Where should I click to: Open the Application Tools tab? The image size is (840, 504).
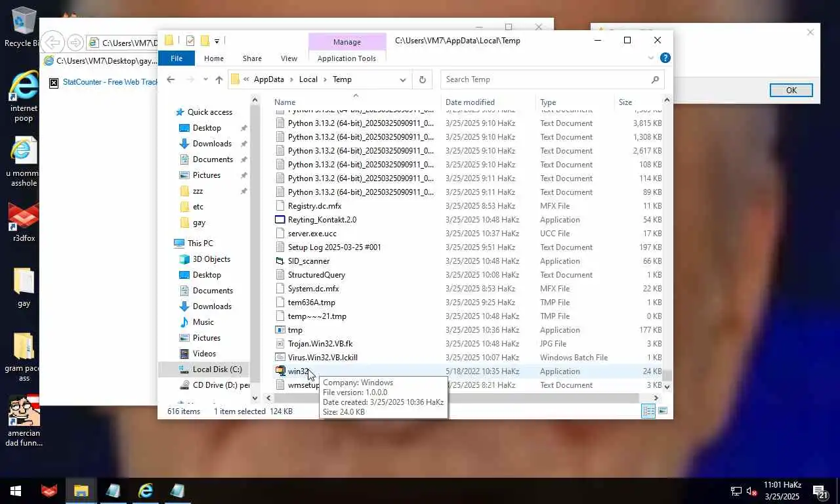[346, 58]
